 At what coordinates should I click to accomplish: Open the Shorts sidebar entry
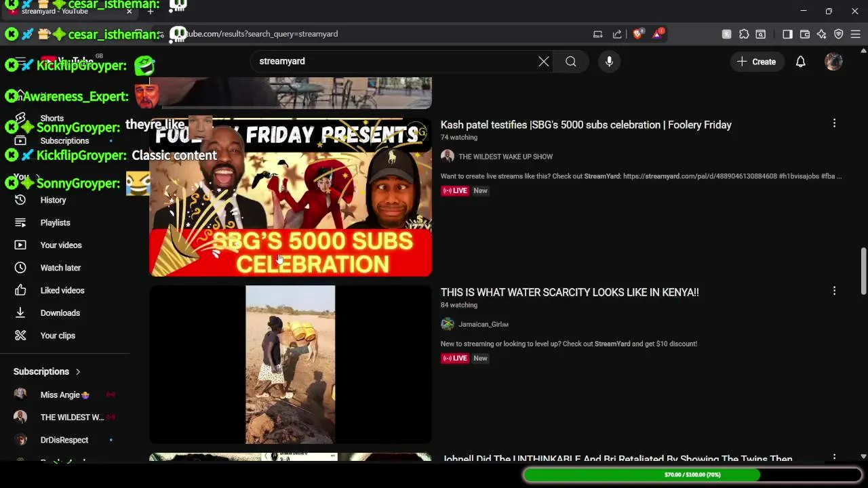point(52,119)
